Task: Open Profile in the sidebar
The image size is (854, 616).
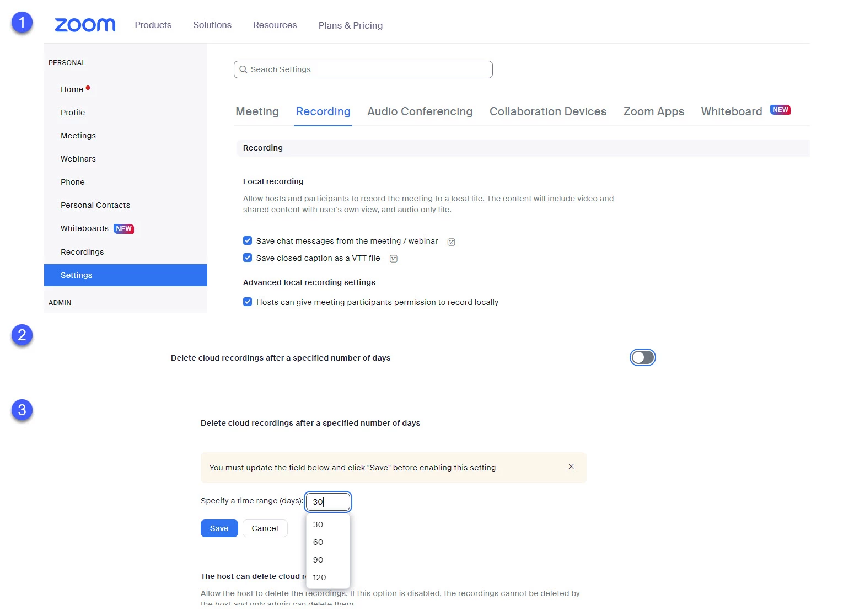Action: pyautogui.click(x=73, y=113)
